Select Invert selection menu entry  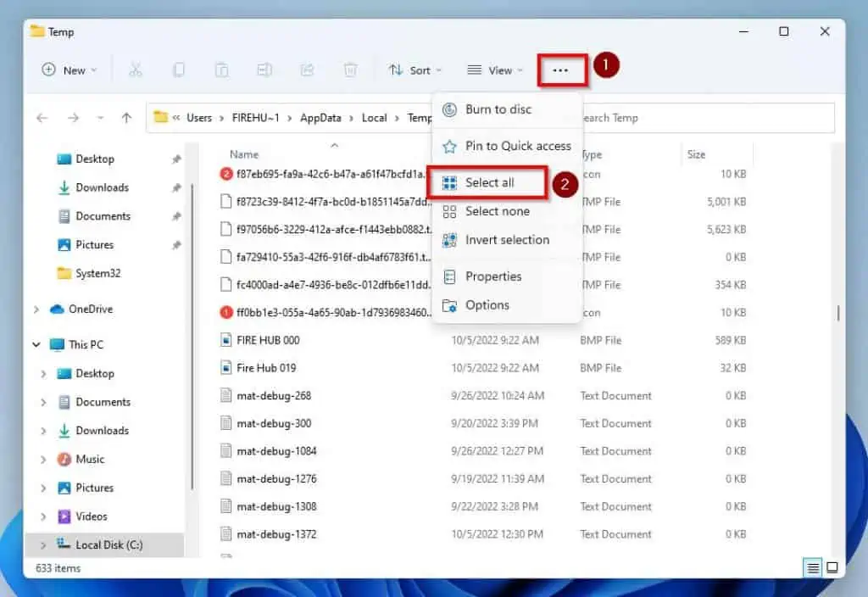click(507, 240)
